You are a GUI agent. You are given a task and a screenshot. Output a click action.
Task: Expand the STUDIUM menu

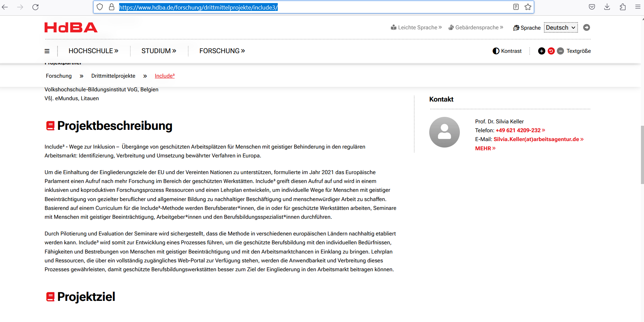coord(159,51)
